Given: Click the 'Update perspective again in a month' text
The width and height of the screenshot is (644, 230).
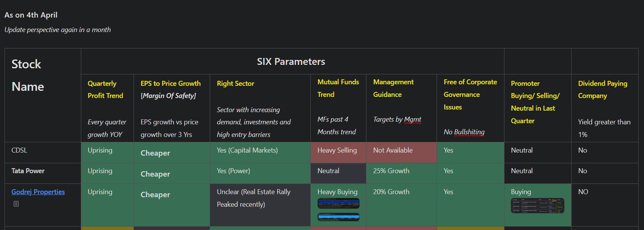Looking at the screenshot, I should (58, 30).
